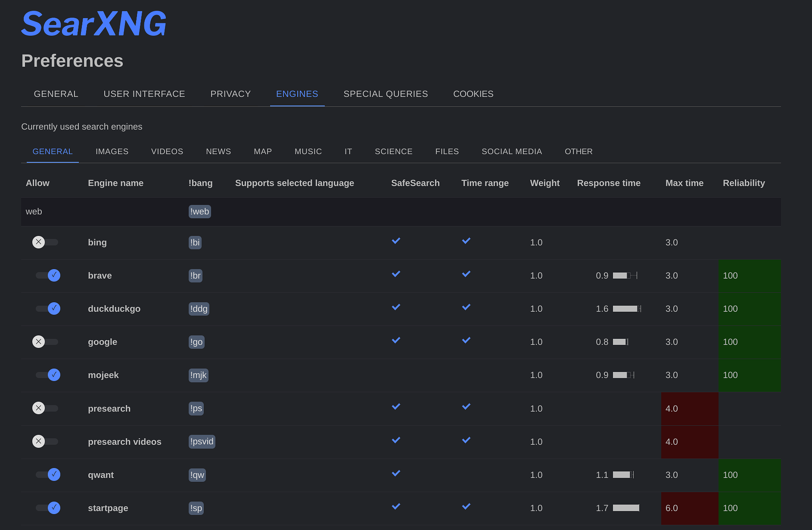This screenshot has width=812, height=530.
Task: Show the Other engines category
Action: click(x=579, y=152)
